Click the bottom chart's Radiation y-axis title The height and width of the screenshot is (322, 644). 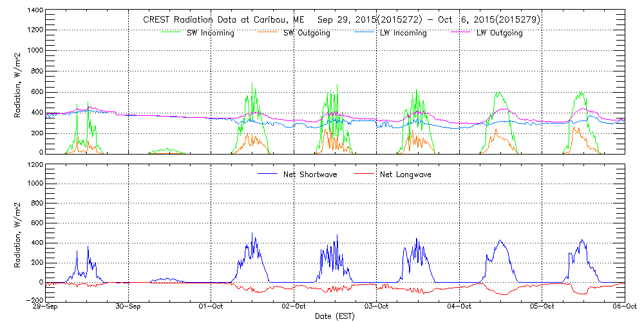click(x=18, y=232)
